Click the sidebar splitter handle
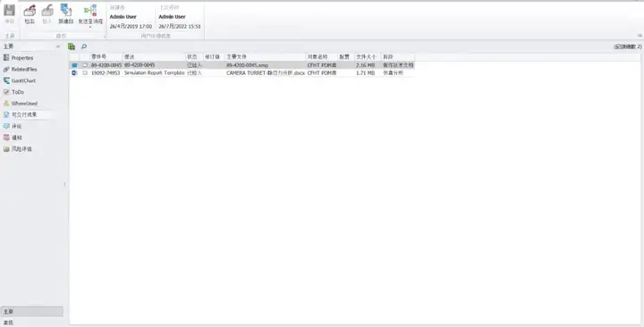Viewport: 644px width, 327px height. point(64,184)
